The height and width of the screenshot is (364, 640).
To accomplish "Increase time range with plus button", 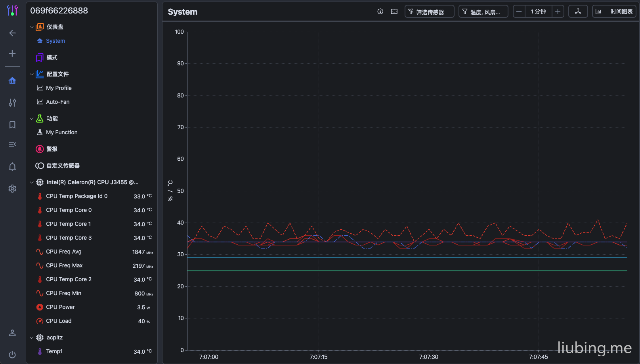I will tap(558, 11).
